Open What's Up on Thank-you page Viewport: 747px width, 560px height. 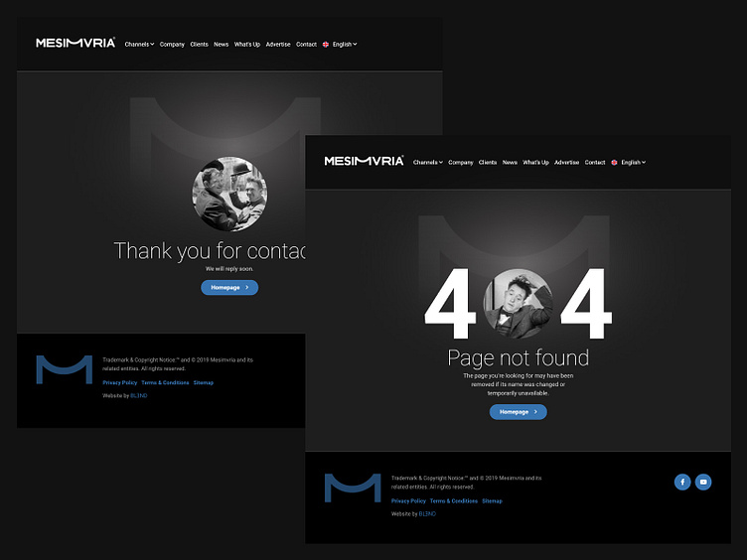tap(246, 45)
